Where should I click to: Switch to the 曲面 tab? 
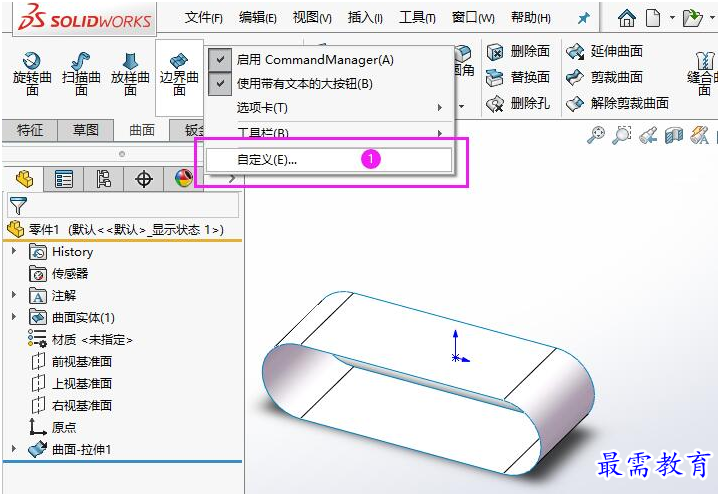[x=142, y=130]
